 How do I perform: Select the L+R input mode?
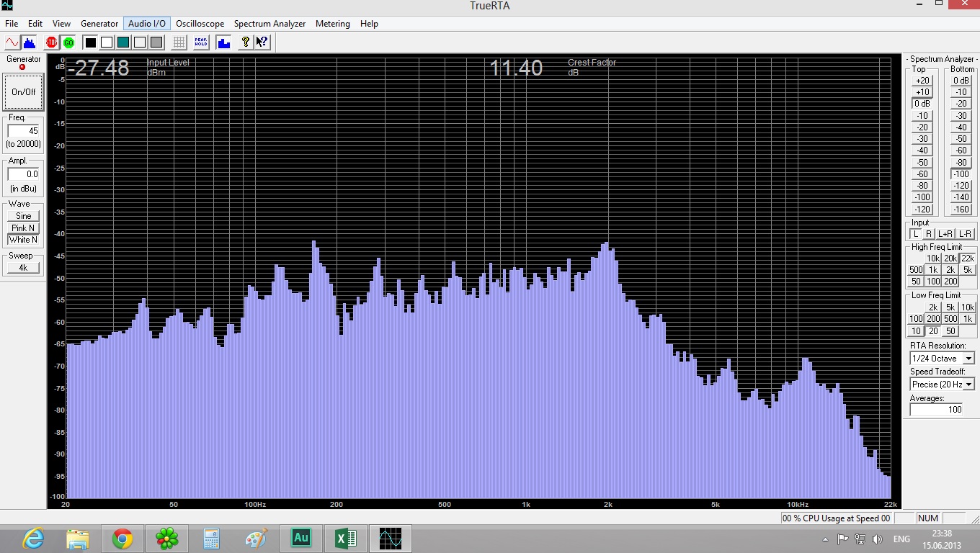(x=945, y=233)
